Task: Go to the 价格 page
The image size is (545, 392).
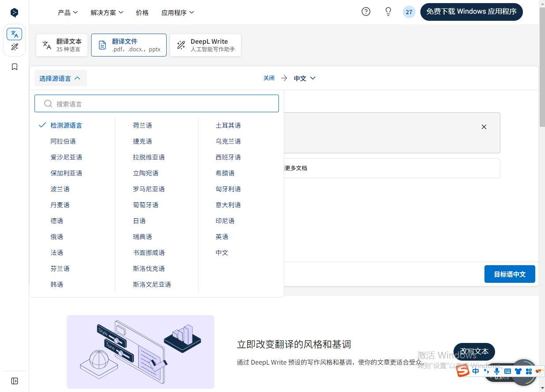Action: point(142,12)
